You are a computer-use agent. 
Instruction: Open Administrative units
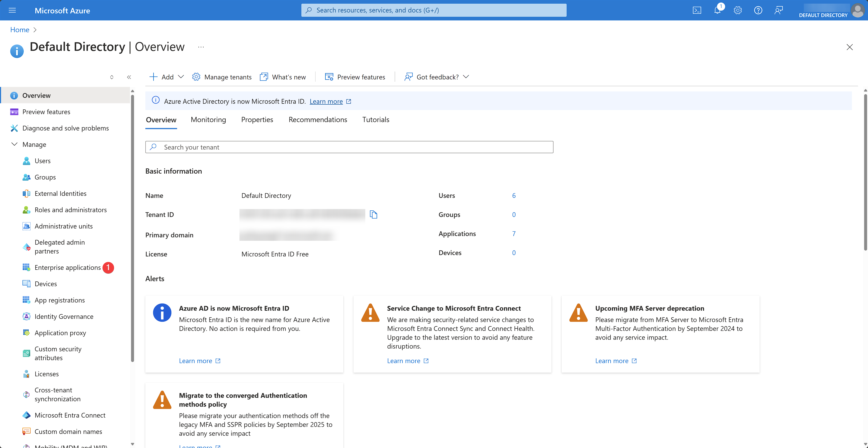click(x=63, y=226)
